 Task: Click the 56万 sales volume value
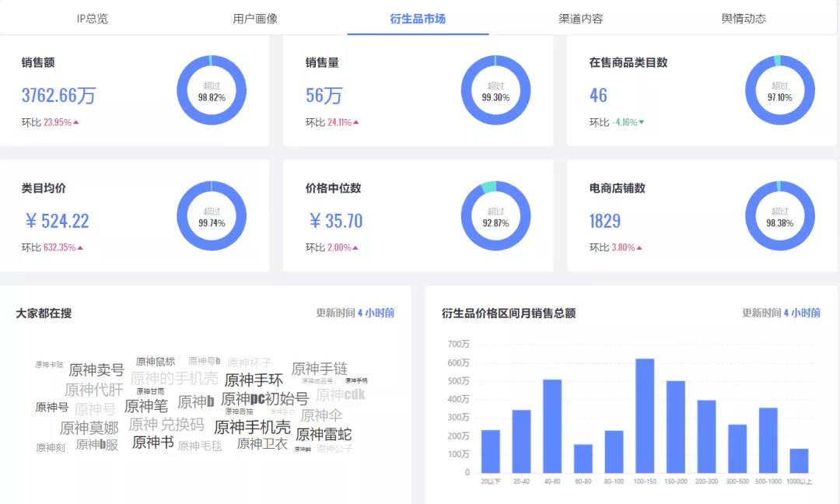(324, 96)
